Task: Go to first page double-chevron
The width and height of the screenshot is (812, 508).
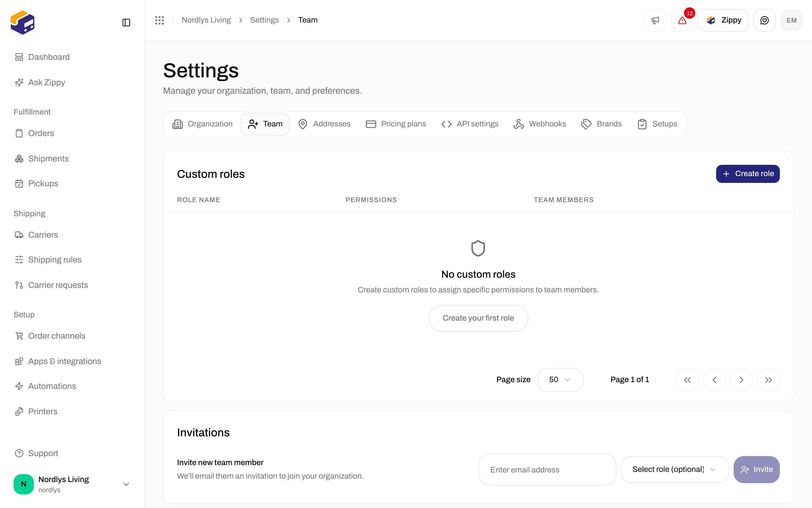Action: pyautogui.click(x=687, y=380)
